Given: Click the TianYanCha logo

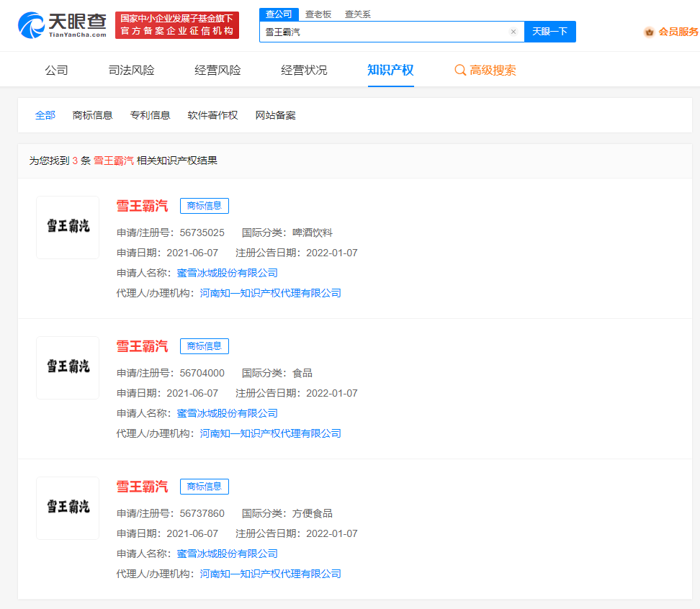Looking at the screenshot, I should [x=60, y=25].
